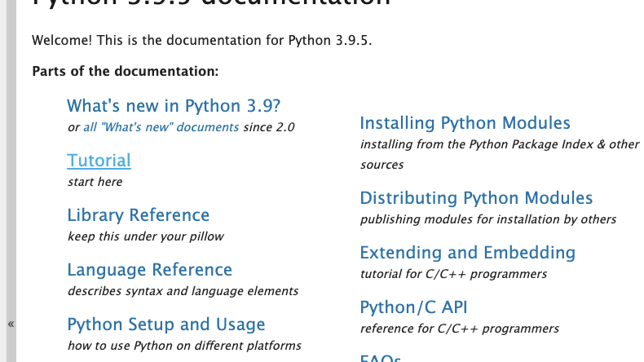Screen dimensions: 644x362
Task: Click the Welcome sentence for Python 3.9.5
Action: click(x=201, y=40)
